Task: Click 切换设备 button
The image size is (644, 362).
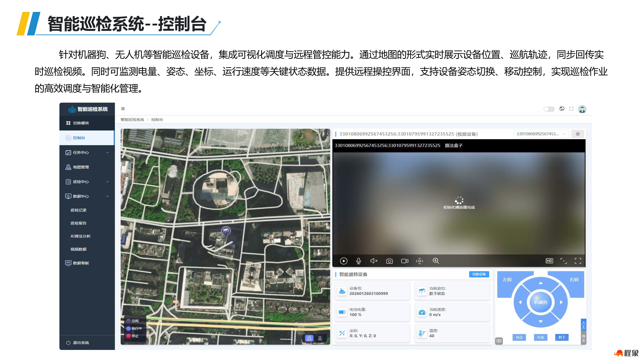Action: 479,274
